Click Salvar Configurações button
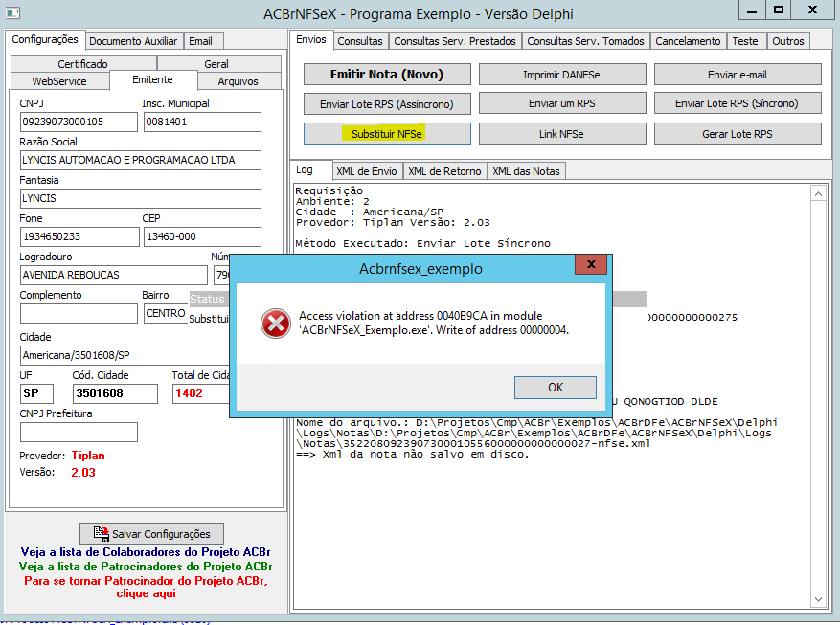The height and width of the screenshot is (625, 840). [x=151, y=533]
